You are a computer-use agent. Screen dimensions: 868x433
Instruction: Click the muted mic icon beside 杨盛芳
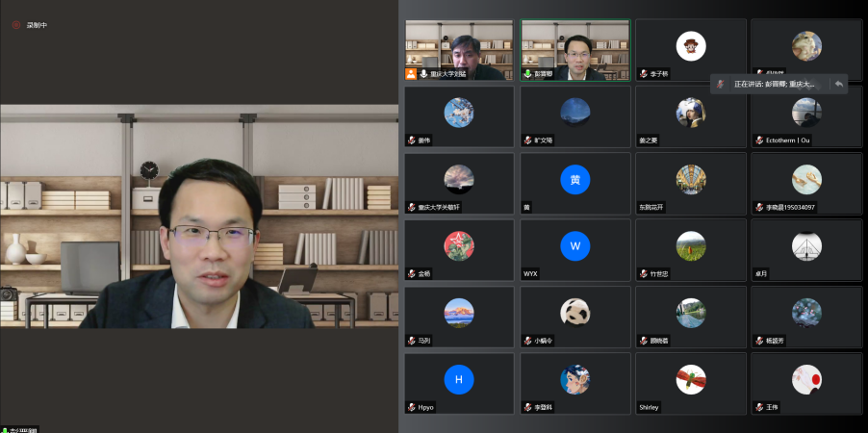759,341
